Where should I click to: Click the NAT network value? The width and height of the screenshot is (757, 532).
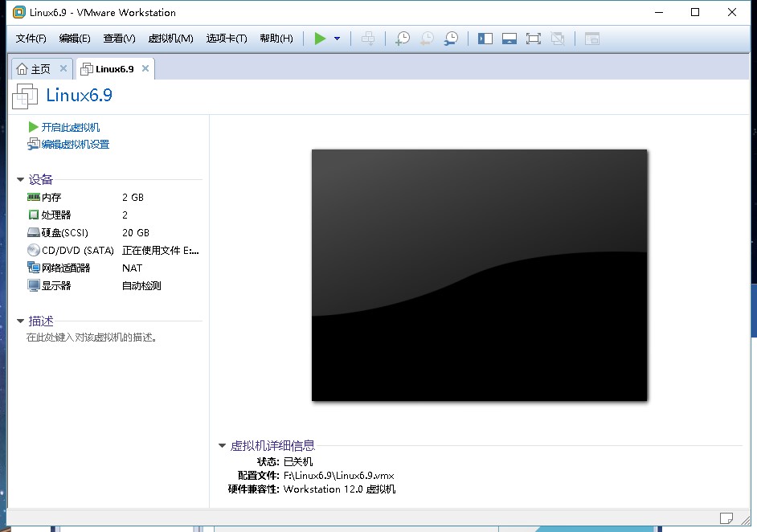(132, 268)
